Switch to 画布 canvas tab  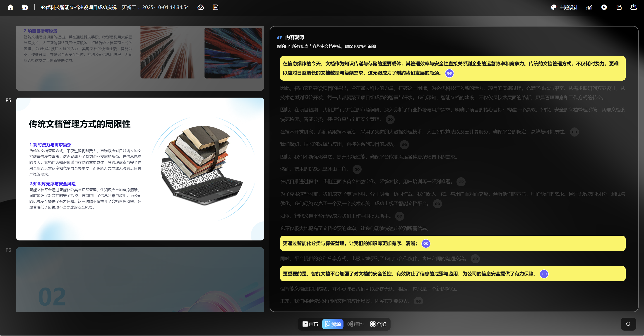(310, 324)
